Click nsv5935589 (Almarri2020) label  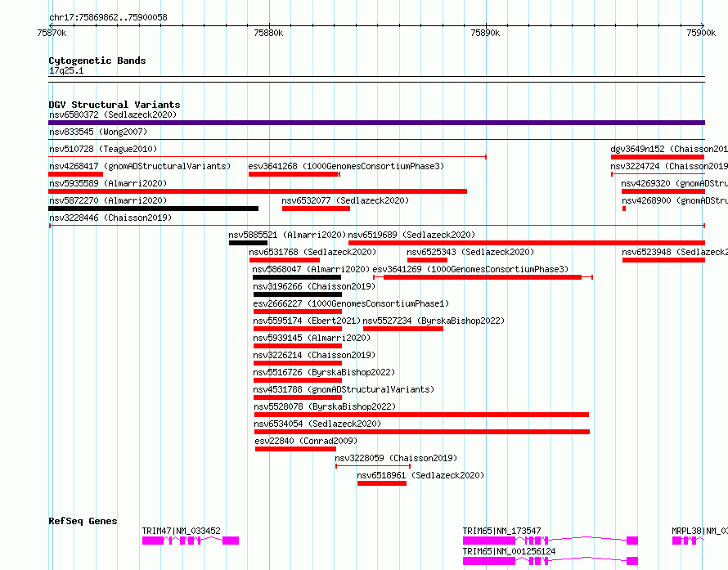(108, 183)
